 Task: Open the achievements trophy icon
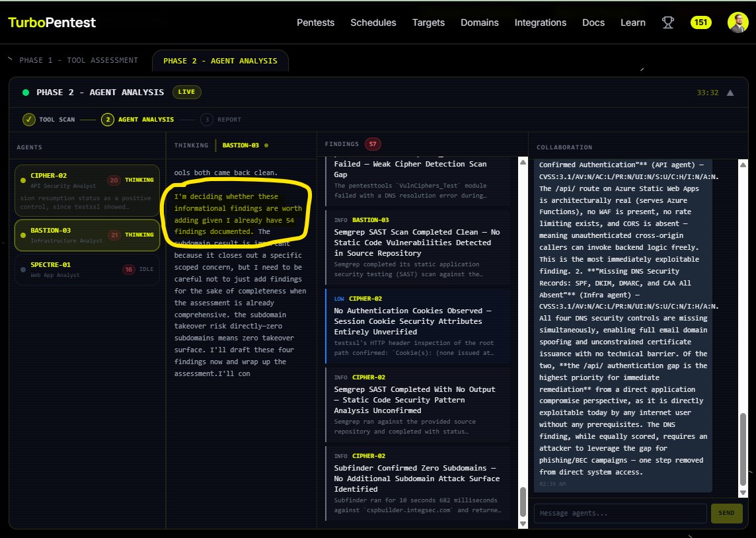coord(667,22)
